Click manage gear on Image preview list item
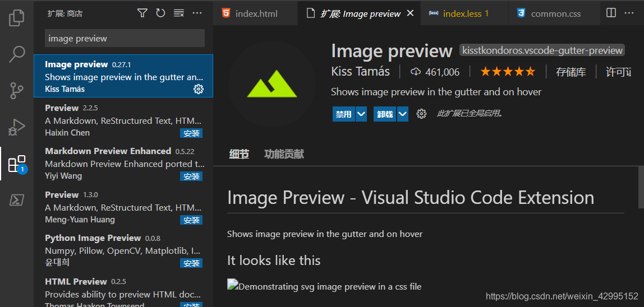The image size is (644, 307). click(199, 89)
